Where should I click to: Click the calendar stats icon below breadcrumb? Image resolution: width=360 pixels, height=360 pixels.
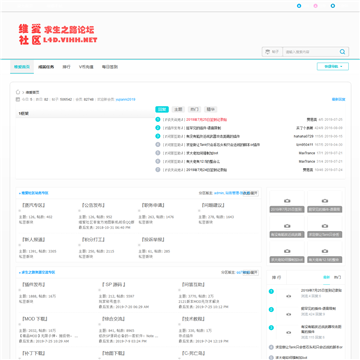click(x=18, y=99)
